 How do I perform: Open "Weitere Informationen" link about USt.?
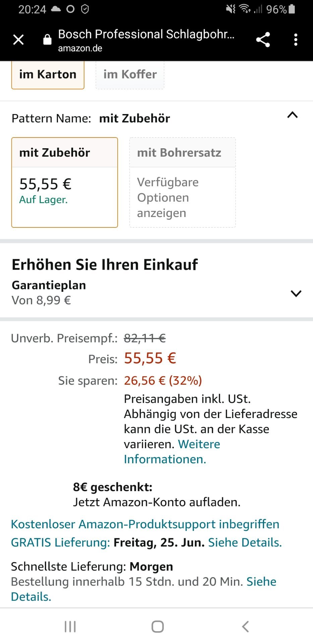pyautogui.click(x=173, y=451)
